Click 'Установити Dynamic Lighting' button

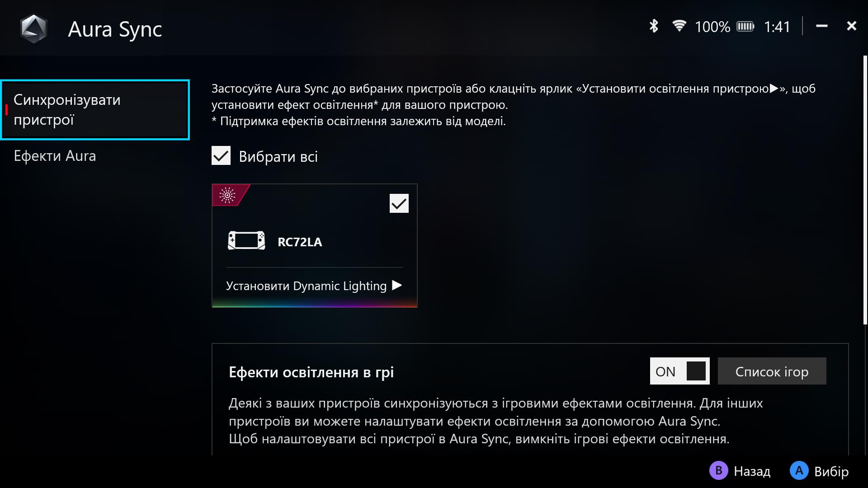(314, 286)
